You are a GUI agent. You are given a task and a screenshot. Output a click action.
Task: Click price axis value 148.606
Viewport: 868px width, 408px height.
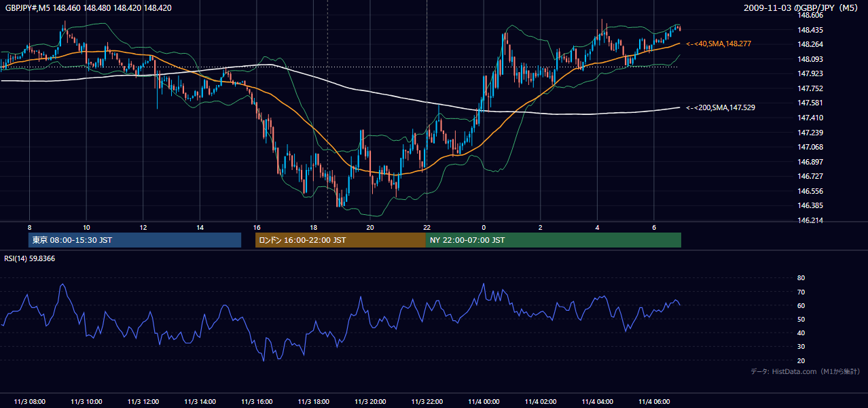(x=810, y=15)
